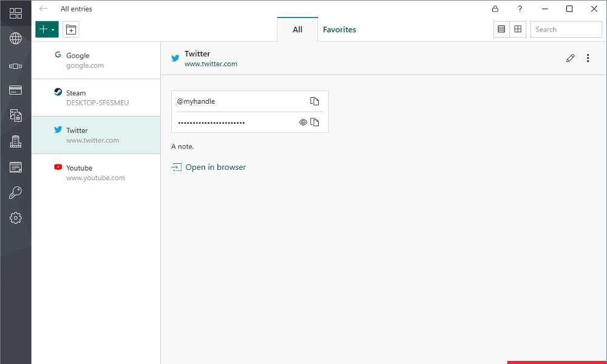Click the 'All entries' breadcrumb title

tap(76, 9)
